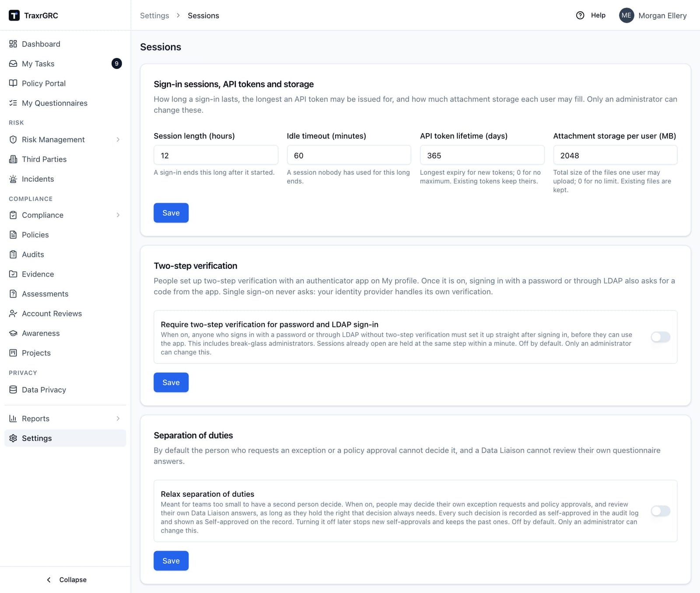Click the Sessions breadcrumb text
The height and width of the screenshot is (593, 700).
[203, 15]
